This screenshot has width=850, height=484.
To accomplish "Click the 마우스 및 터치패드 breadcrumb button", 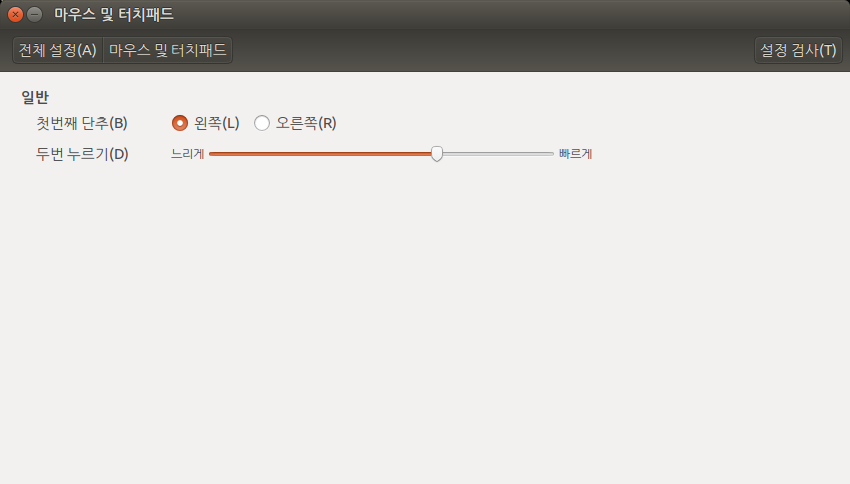I will coord(168,50).
